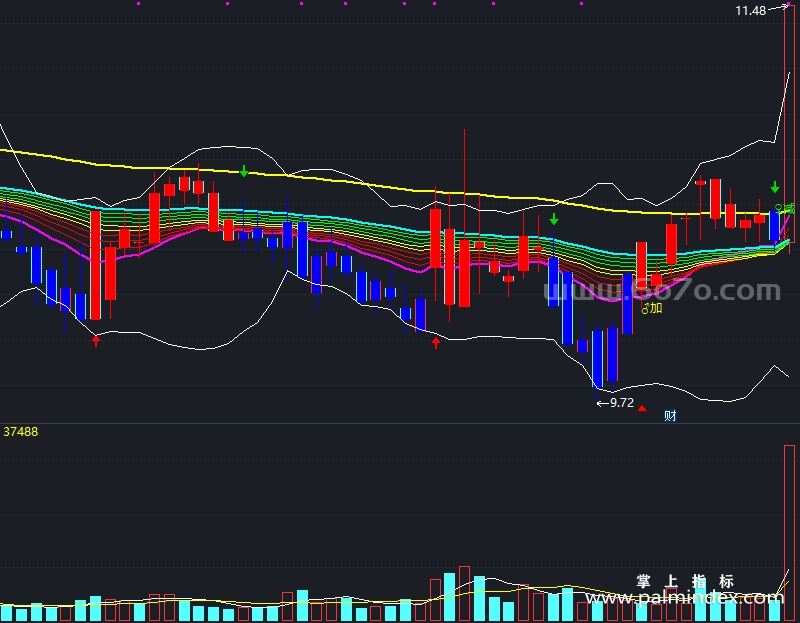Click the small red triangle beside 9.72
This screenshot has width=800, height=623.
(x=642, y=408)
